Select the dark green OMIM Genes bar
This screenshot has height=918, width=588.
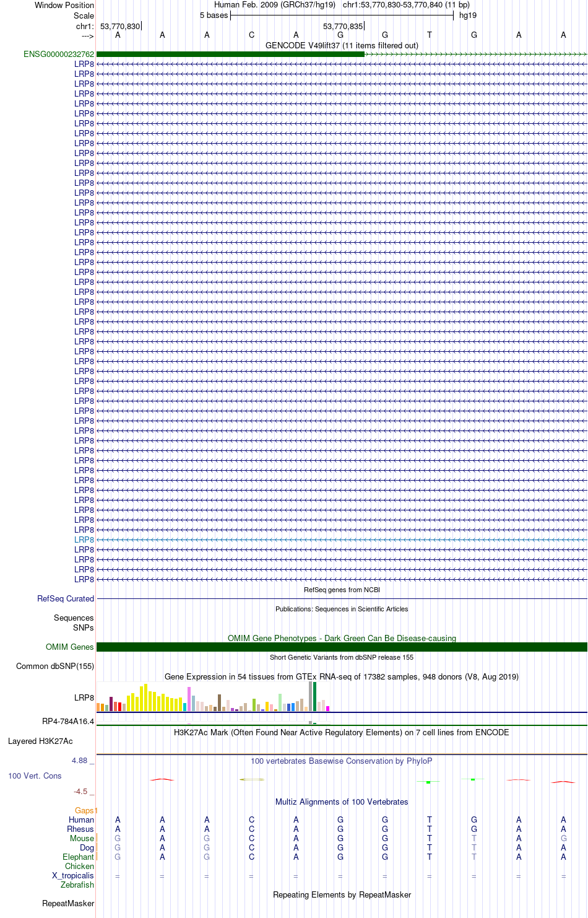[x=342, y=647]
